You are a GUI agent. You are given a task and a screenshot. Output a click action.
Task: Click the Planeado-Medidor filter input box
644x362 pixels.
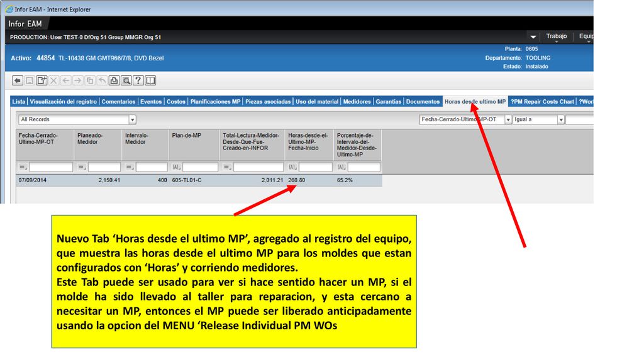pyautogui.click(x=104, y=167)
